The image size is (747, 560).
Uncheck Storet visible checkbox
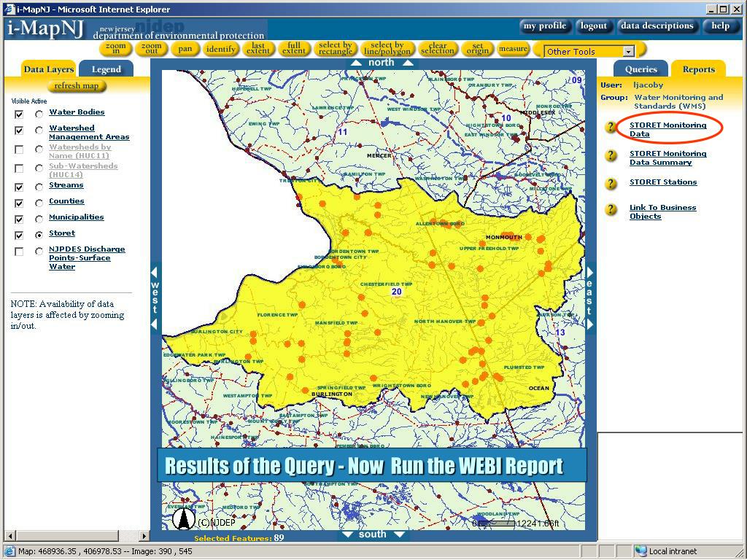19,236
